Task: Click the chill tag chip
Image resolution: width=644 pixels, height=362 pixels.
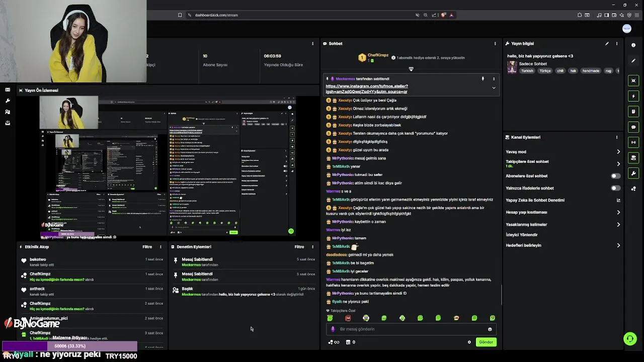Action: (x=560, y=71)
